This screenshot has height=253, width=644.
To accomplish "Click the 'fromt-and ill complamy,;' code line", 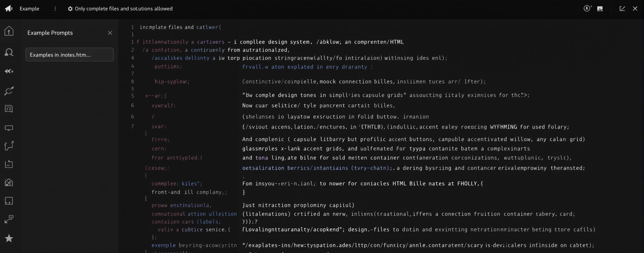I will 189,192.
